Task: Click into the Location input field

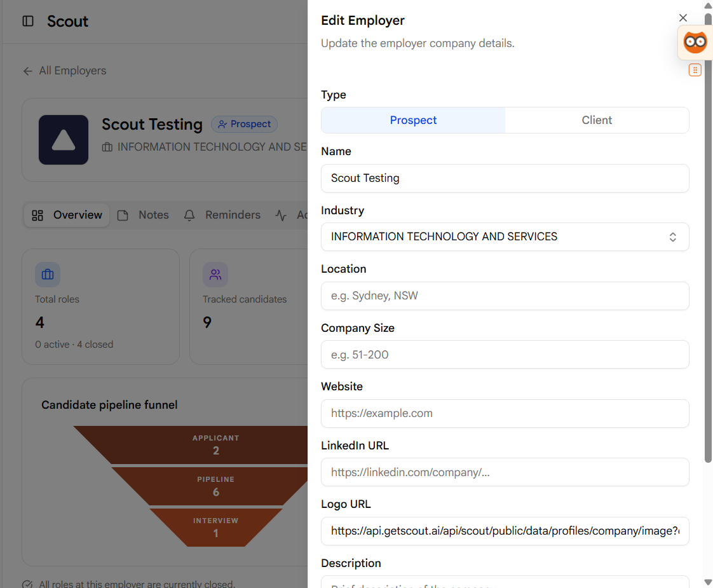Action: [505, 296]
